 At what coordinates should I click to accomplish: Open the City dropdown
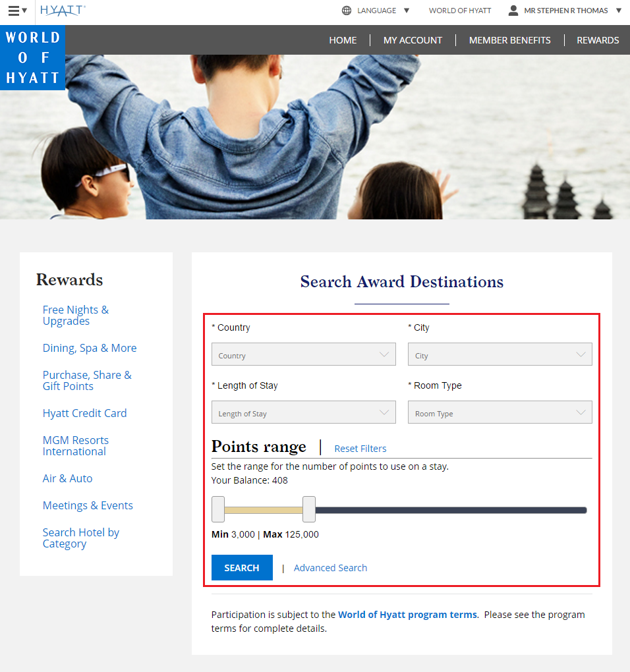[500, 354]
